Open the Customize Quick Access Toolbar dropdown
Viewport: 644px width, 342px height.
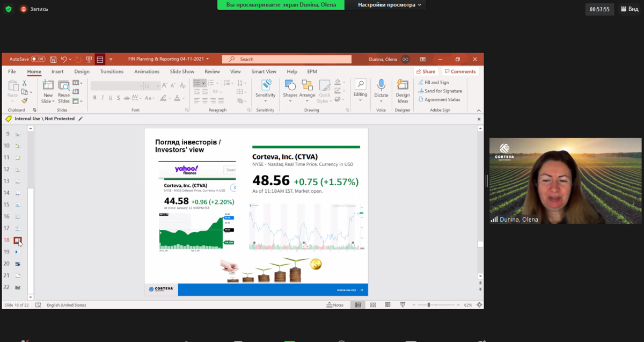[111, 59]
